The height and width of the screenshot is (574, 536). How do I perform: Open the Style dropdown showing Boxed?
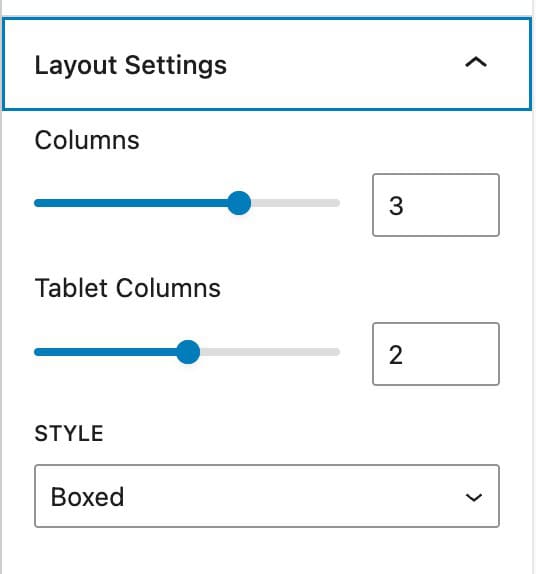(x=267, y=496)
